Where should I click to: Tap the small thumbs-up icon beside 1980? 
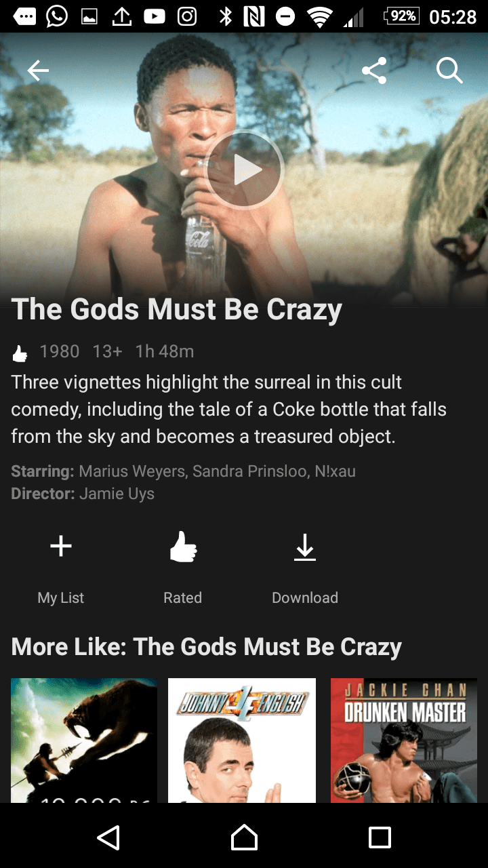click(20, 353)
